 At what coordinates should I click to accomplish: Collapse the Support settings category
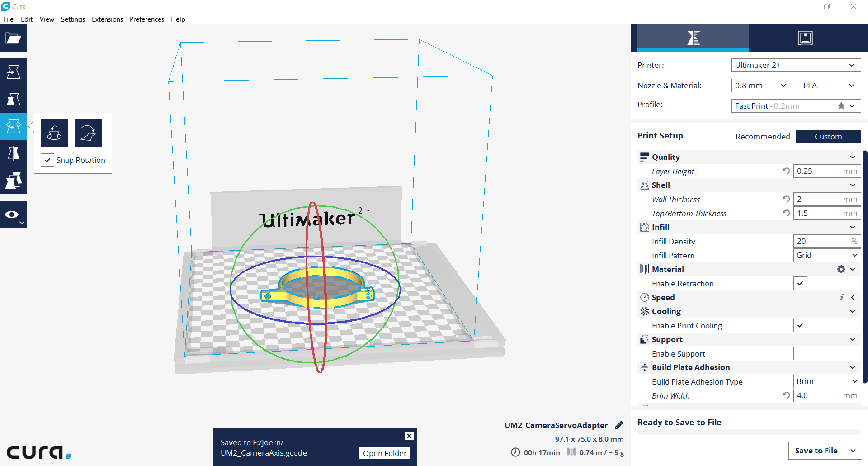click(853, 339)
